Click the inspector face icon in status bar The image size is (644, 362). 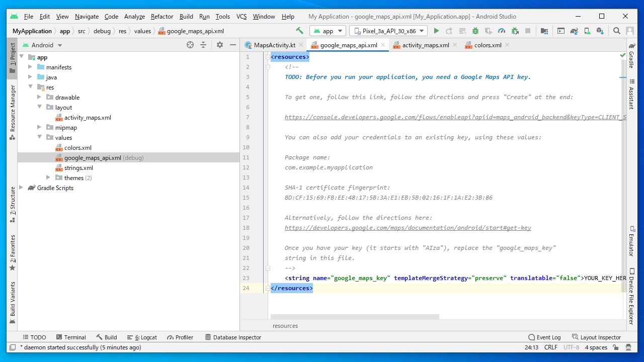point(628,347)
